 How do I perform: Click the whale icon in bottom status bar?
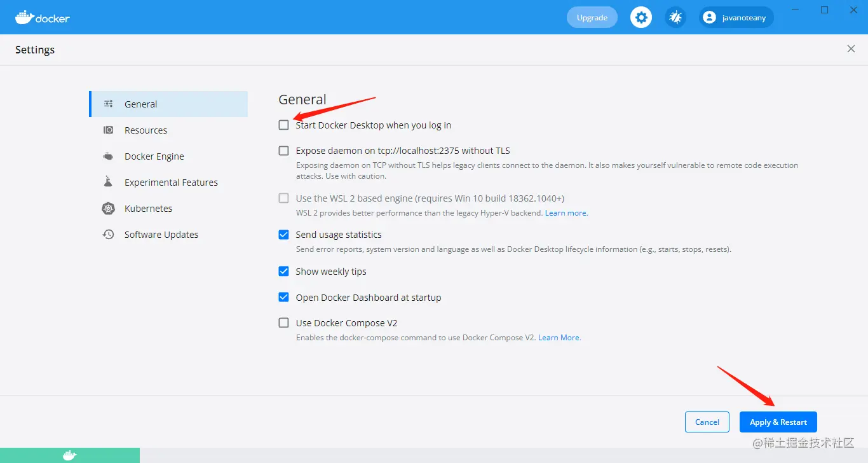pyautogui.click(x=70, y=455)
